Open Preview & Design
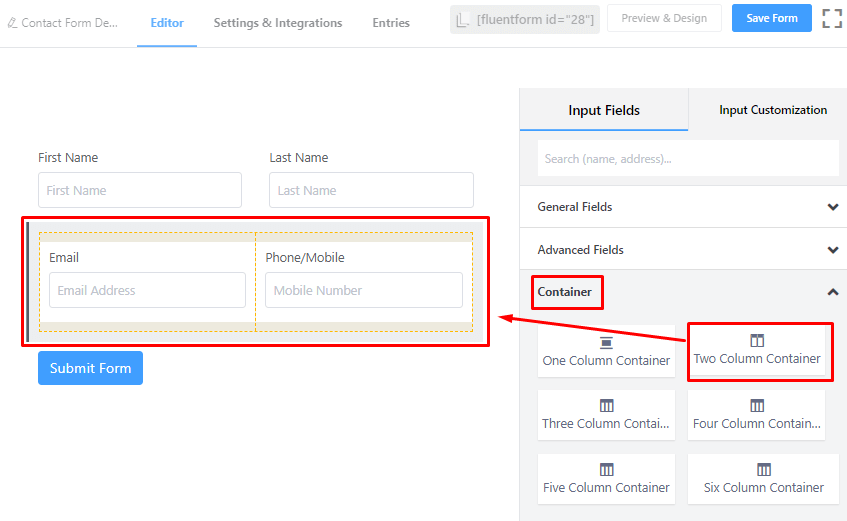This screenshot has width=847, height=521. [664, 19]
